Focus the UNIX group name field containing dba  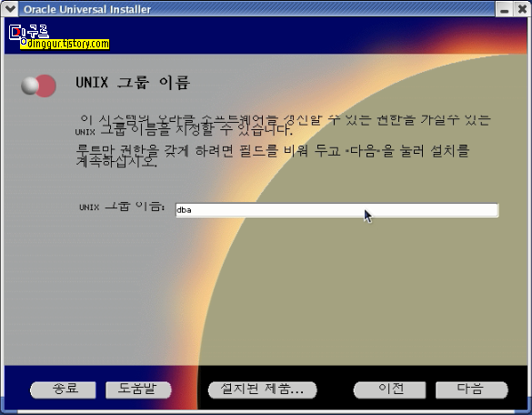point(336,210)
